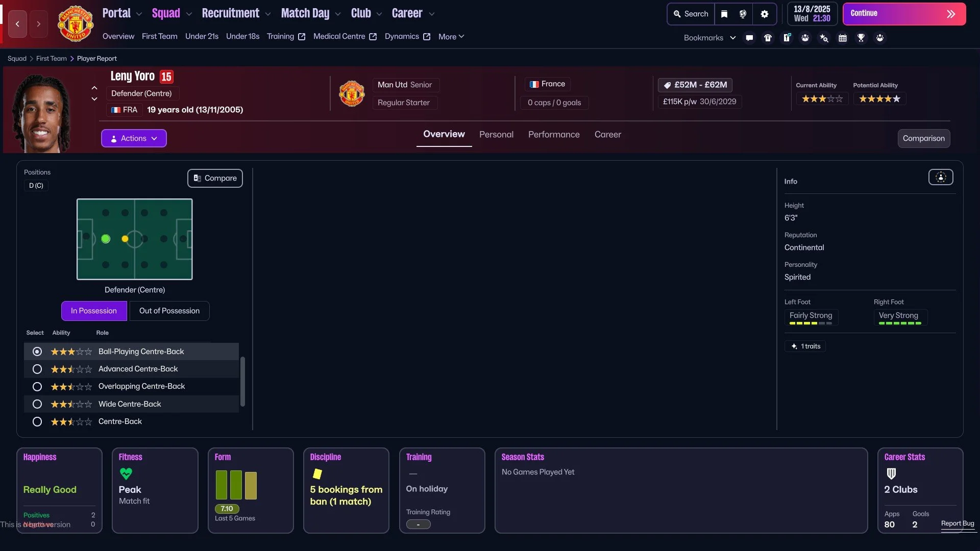
Task: Open the messages speech bubble shortcut
Action: pyautogui.click(x=749, y=38)
